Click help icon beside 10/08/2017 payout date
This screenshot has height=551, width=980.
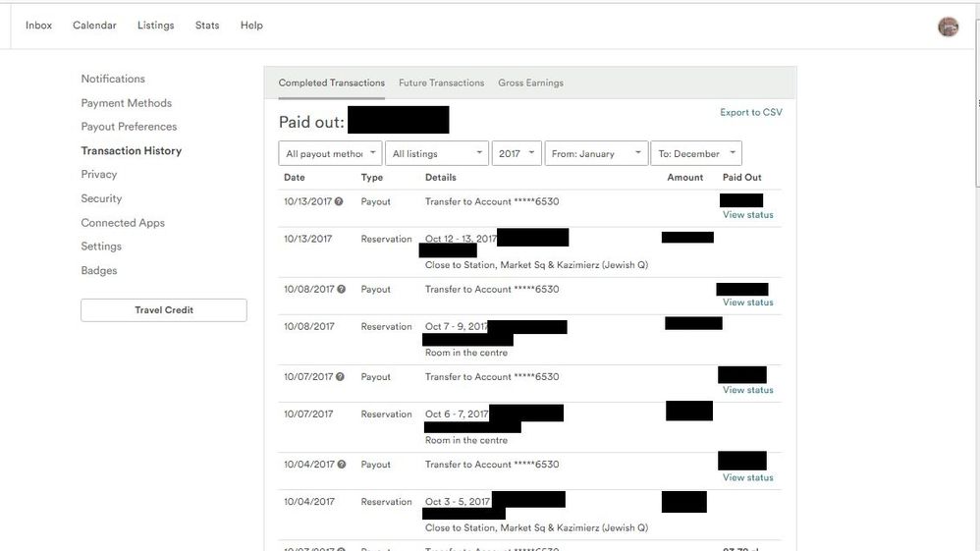(x=341, y=290)
